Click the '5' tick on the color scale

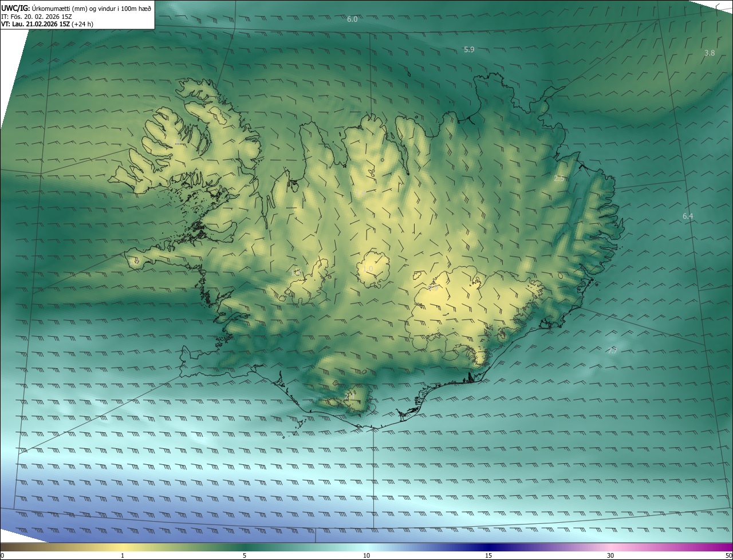click(x=245, y=555)
